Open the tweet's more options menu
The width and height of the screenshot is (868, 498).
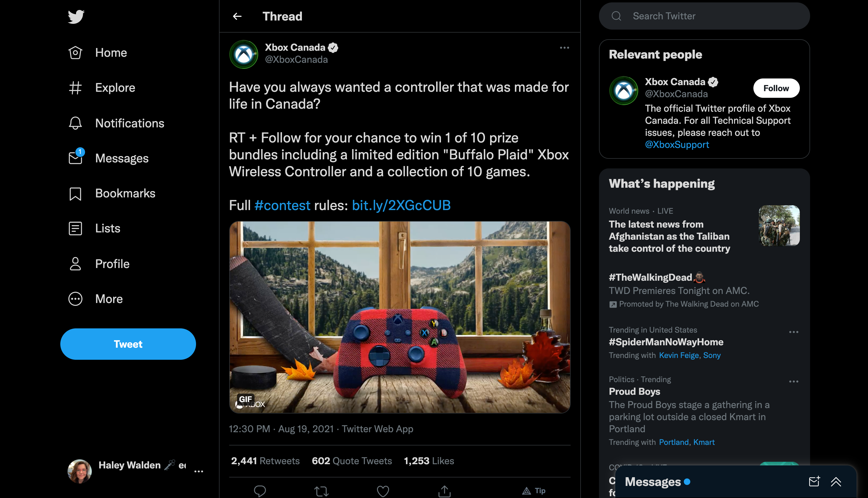(x=564, y=48)
